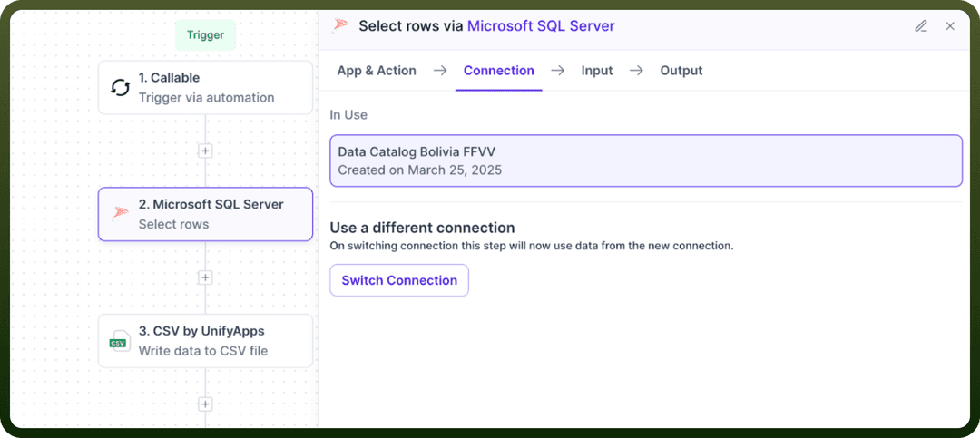Click the pencil edit icon in panel header

[921, 26]
